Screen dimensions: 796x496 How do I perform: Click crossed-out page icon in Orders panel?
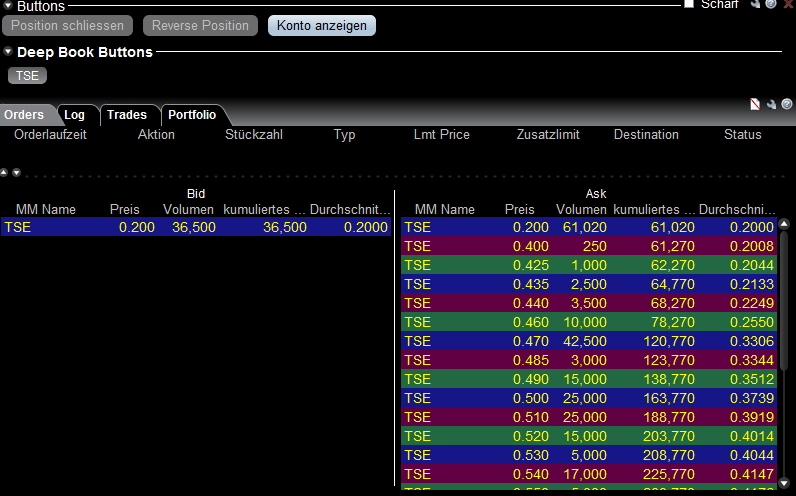(755, 104)
